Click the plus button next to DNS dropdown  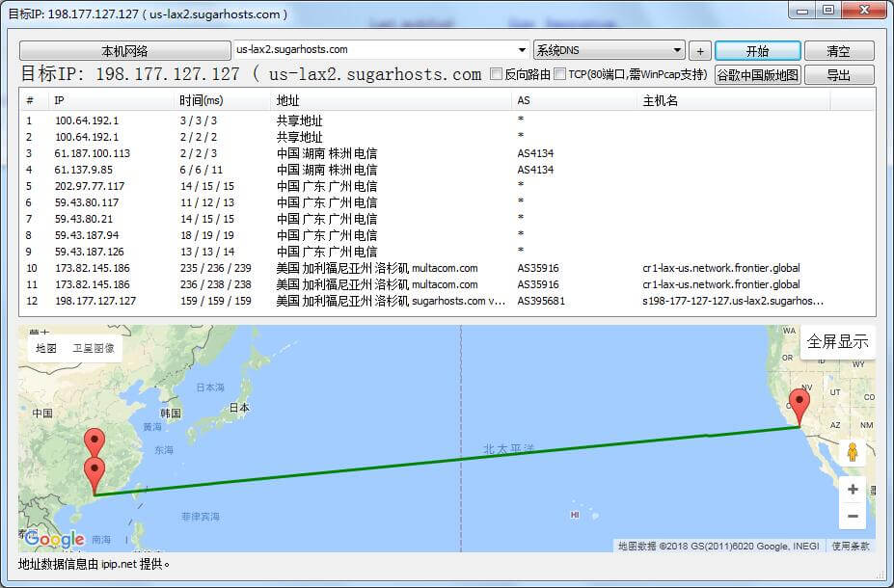pos(700,51)
